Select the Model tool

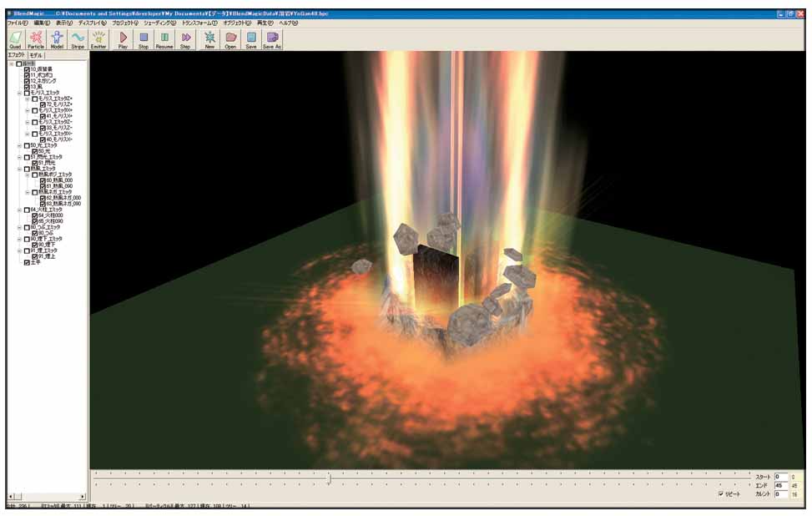click(x=57, y=39)
